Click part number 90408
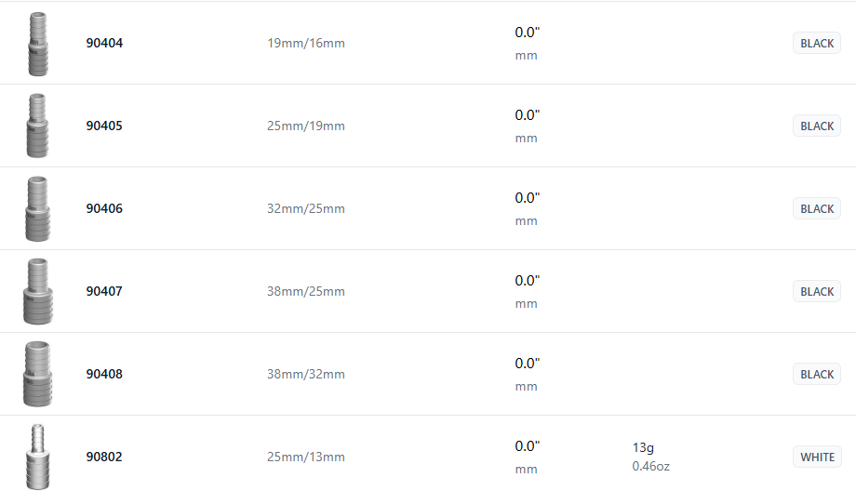 pyautogui.click(x=104, y=374)
